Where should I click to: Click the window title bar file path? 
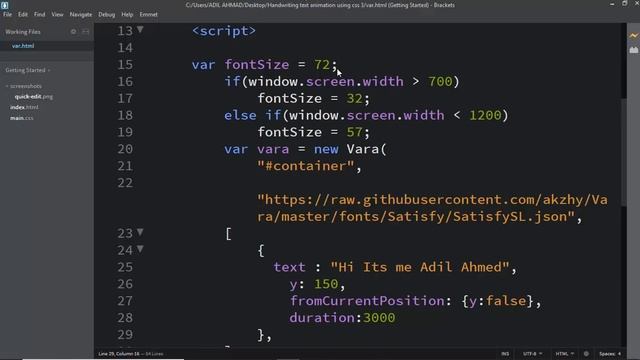(x=320, y=5)
